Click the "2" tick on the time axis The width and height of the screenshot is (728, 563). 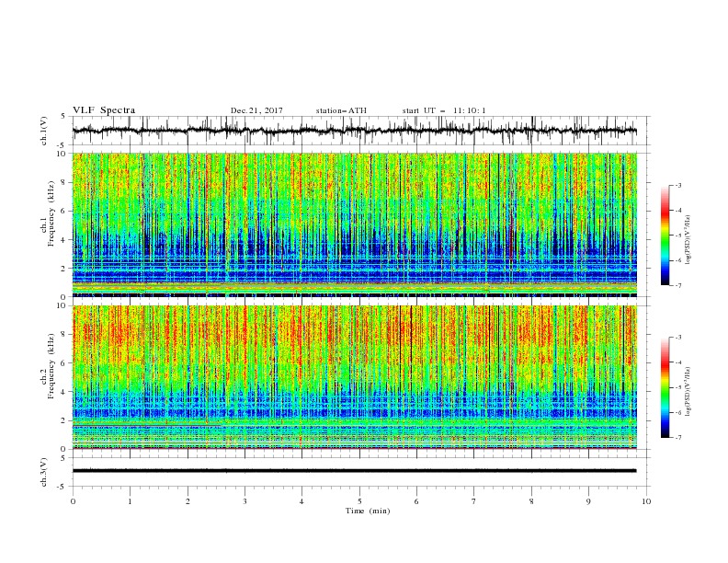(188, 501)
